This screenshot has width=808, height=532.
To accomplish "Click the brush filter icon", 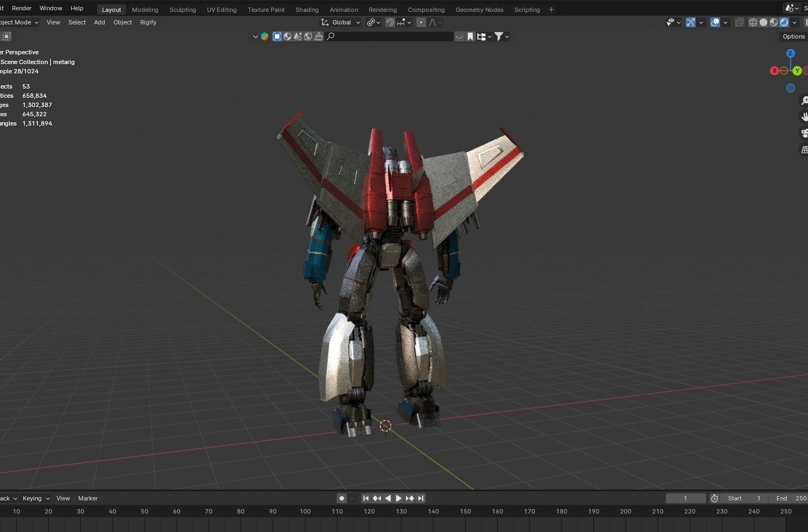I will (318, 36).
